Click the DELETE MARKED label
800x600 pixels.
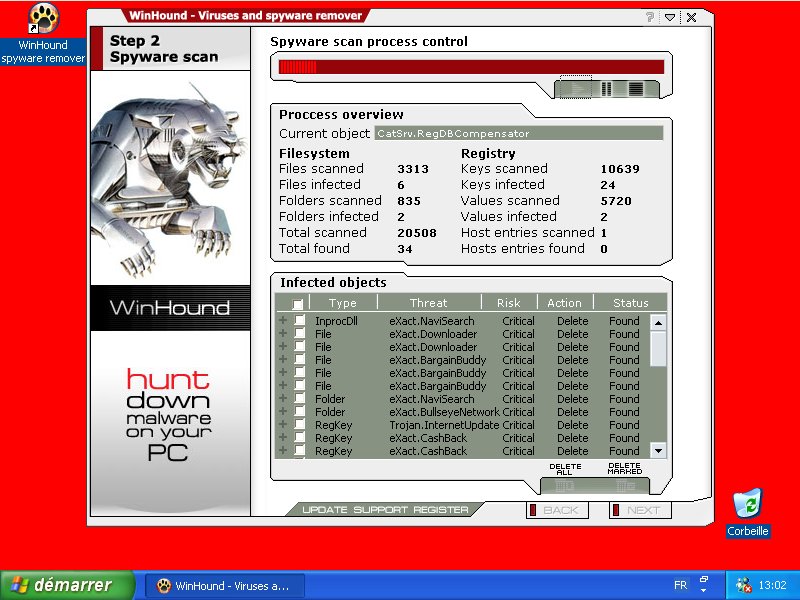[625, 469]
